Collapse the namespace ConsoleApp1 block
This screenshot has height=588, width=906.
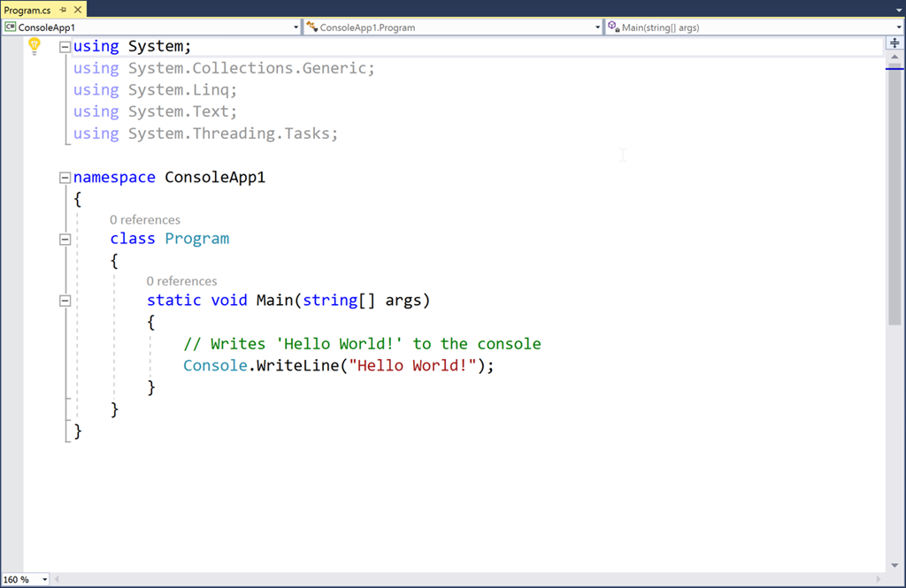click(x=65, y=178)
